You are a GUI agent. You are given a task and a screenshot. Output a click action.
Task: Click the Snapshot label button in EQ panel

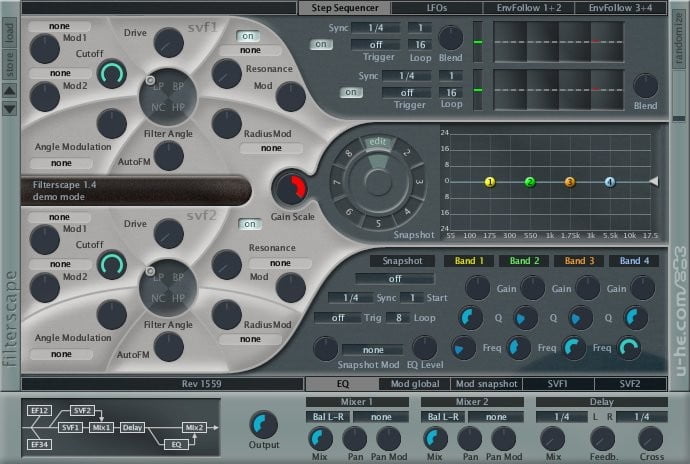coord(402,261)
